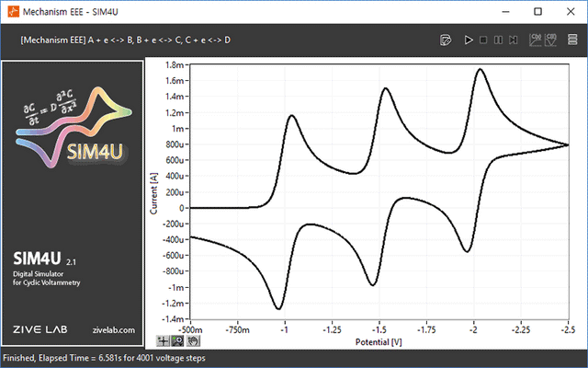Pause the running simulation
This screenshot has width=588, height=368.
click(x=498, y=40)
